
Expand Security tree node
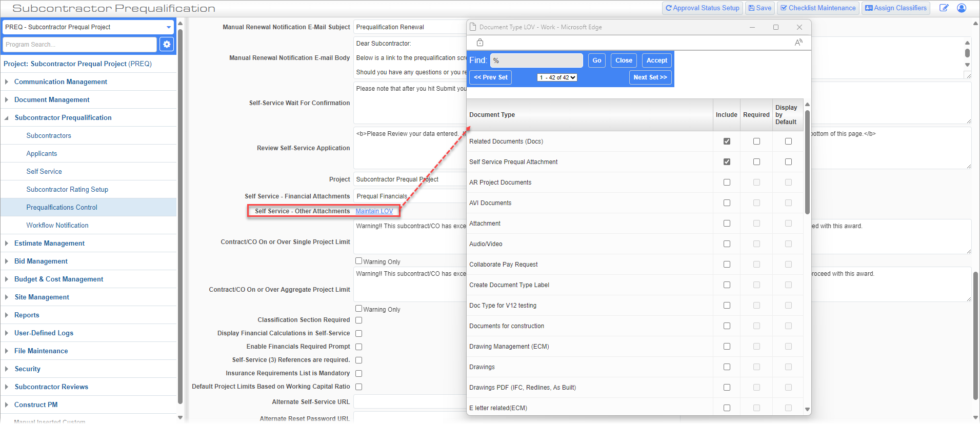click(6, 369)
